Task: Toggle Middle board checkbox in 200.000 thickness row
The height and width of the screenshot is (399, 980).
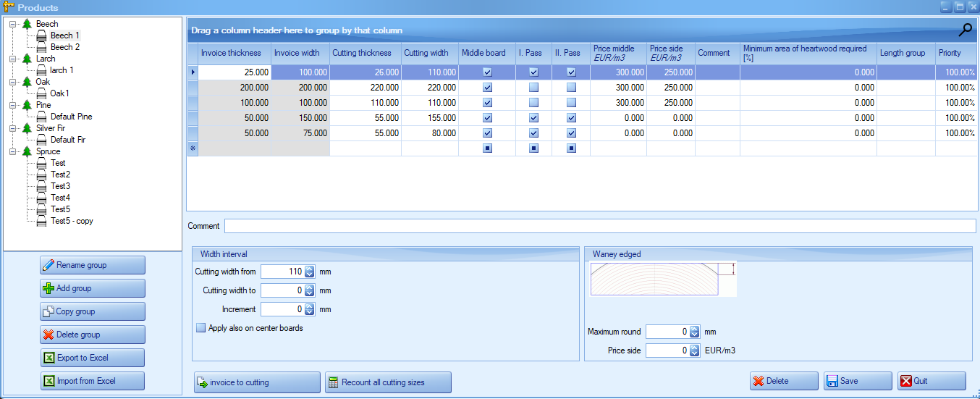Action: point(487,88)
